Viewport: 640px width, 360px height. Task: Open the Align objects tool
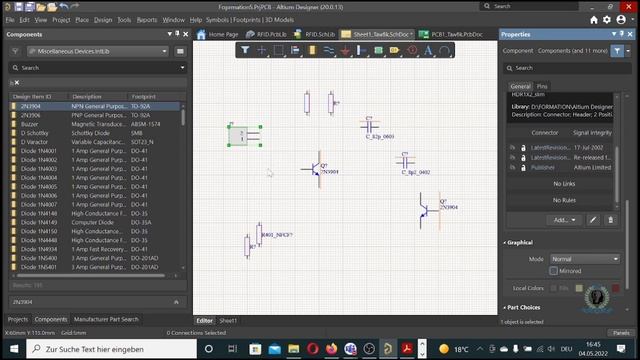pos(295,50)
